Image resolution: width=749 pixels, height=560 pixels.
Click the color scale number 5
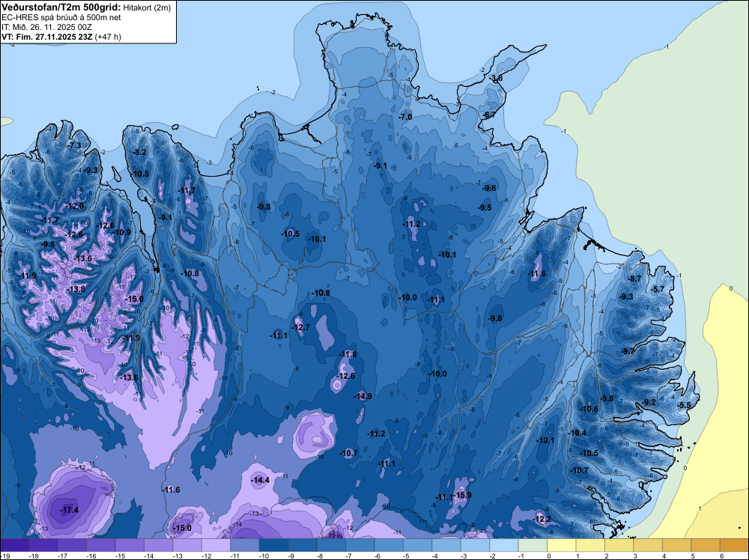click(692, 556)
